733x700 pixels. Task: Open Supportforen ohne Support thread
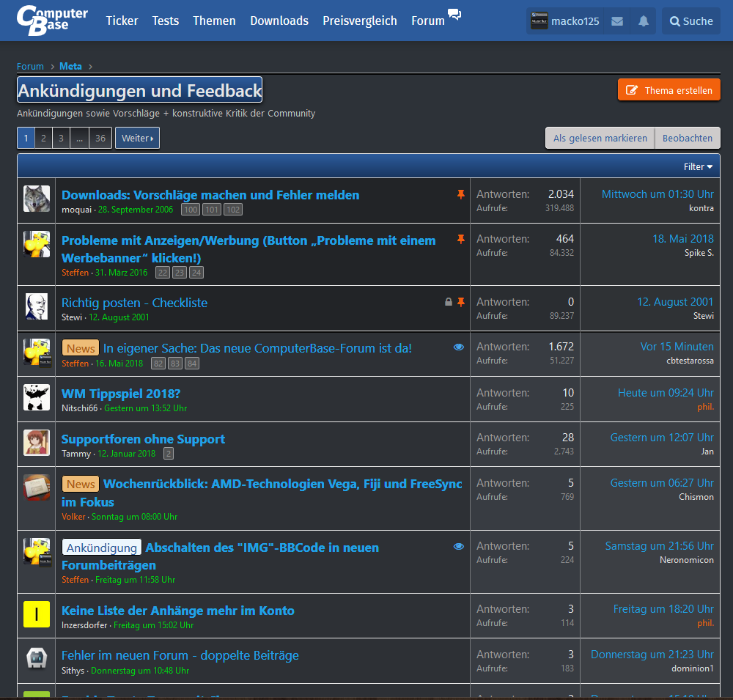[x=143, y=439]
